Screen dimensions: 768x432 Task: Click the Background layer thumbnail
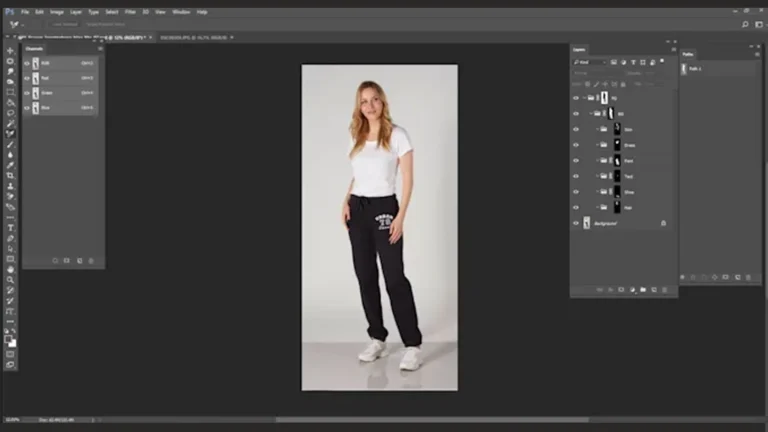[586, 223]
